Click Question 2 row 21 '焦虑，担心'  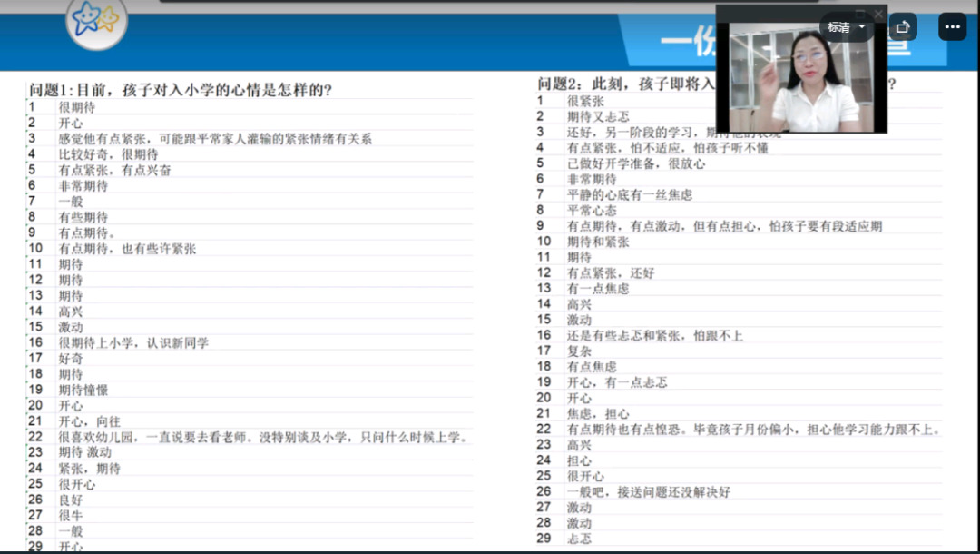tap(598, 414)
